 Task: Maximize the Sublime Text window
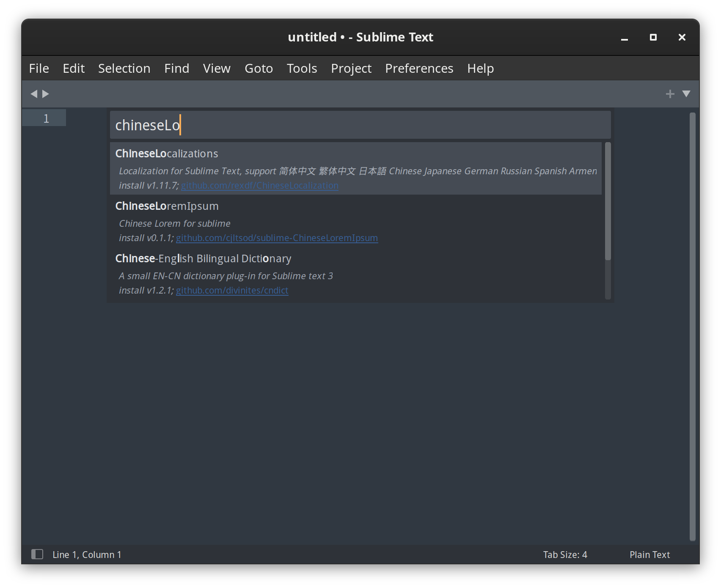click(x=653, y=37)
